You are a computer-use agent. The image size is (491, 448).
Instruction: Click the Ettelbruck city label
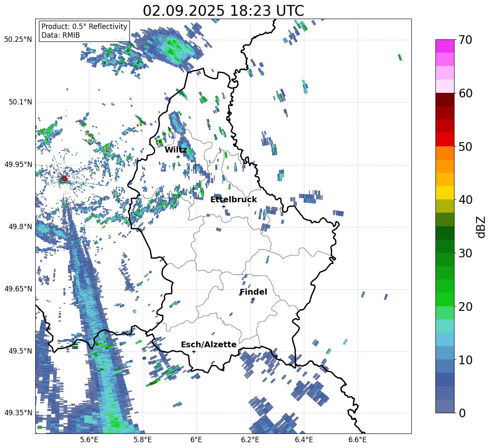233,200
